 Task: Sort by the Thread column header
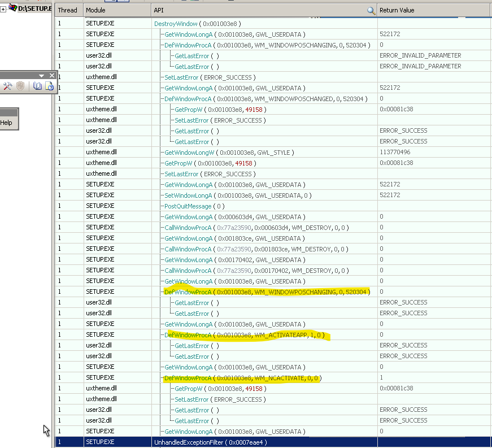tap(67, 10)
